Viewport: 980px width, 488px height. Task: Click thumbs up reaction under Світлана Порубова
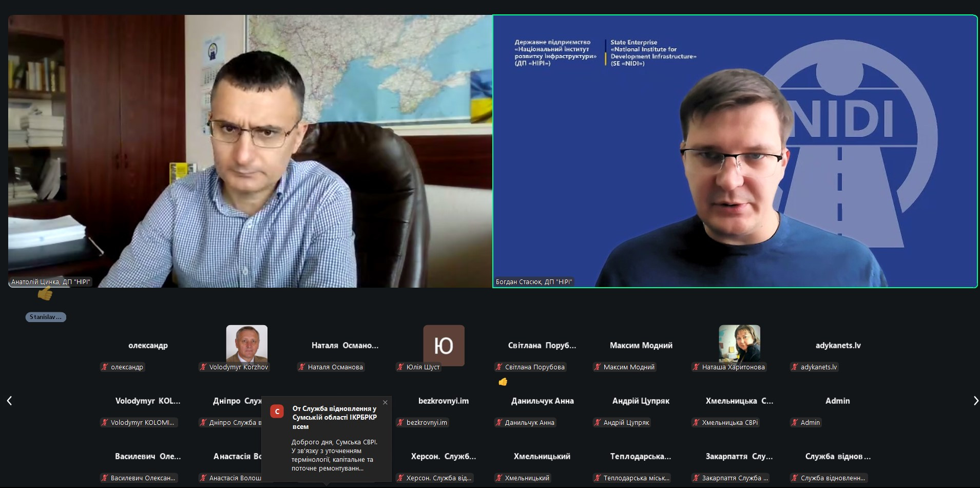pos(503,382)
